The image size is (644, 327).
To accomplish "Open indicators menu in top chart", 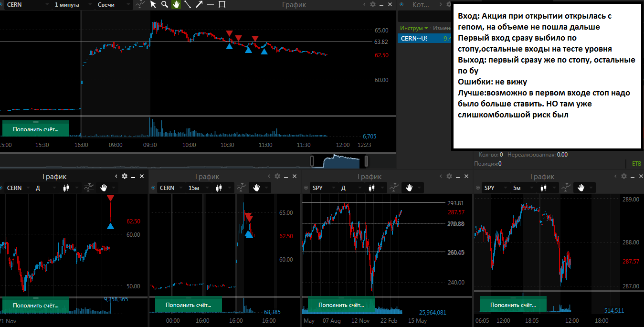I will (140, 5).
